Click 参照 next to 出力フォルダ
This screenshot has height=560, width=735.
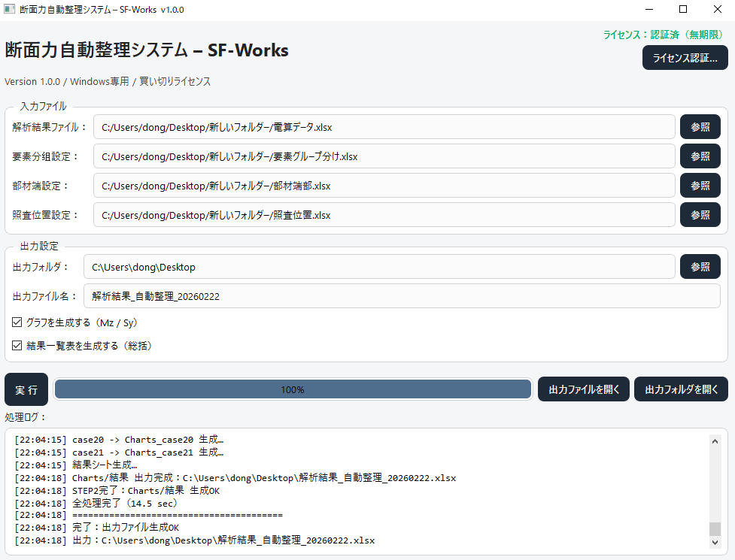coord(700,266)
